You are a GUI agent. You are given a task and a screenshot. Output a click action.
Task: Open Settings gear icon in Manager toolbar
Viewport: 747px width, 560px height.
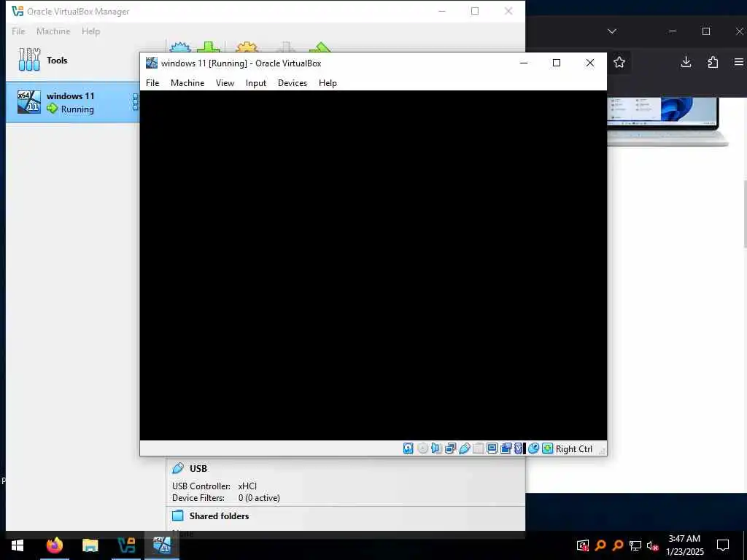click(247, 47)
